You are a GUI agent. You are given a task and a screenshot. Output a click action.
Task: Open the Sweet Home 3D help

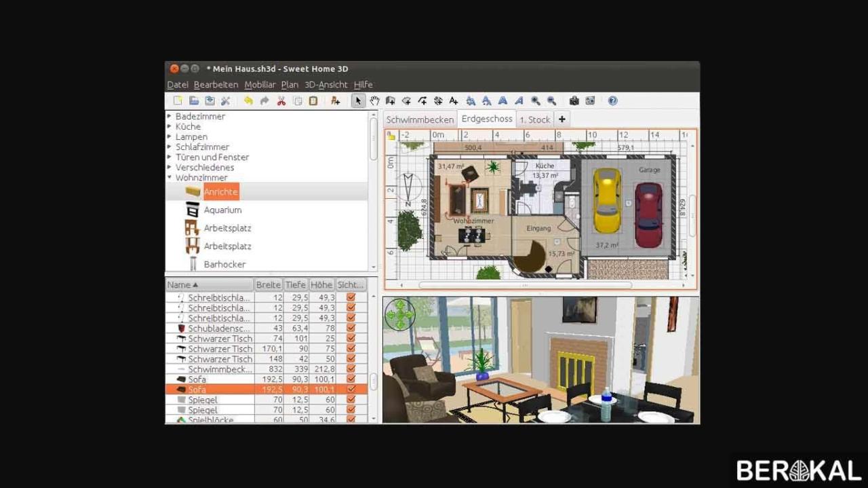[x=611, y=100]
